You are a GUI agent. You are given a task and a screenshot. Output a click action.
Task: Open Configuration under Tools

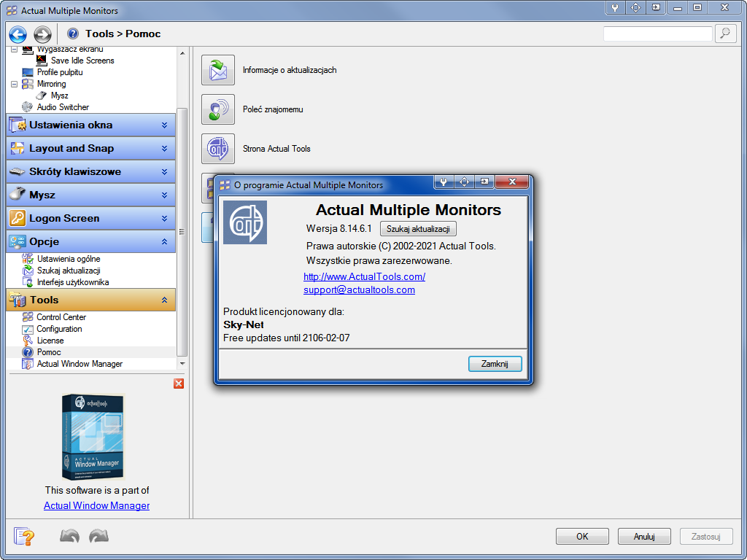coord(59,329)
